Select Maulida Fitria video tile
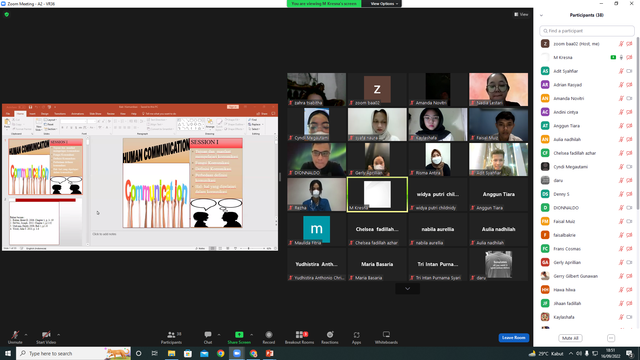The width and height of the screenshot is (640, 360). pyautogui.click(x=316, y=229)
